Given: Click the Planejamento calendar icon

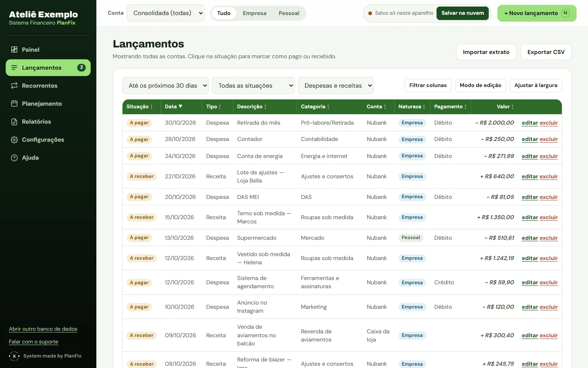Looking at the screenshot, I should coord(14,104).
